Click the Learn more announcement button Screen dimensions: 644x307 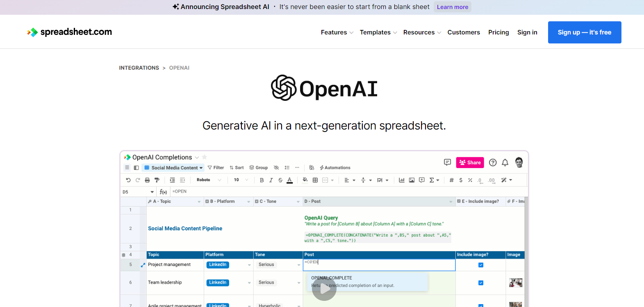tap(453, 7)
